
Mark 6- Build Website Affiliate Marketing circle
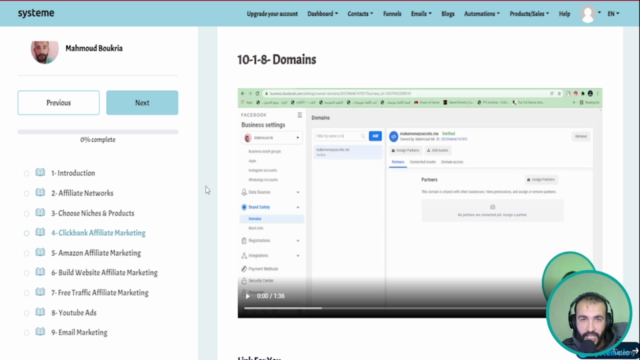[27, 273]
